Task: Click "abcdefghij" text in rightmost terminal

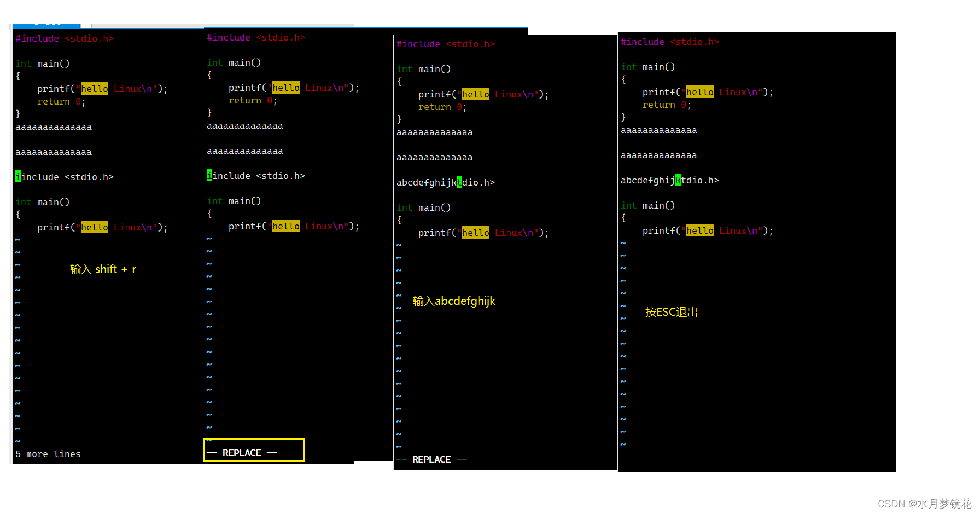Action: click(648, 180)
